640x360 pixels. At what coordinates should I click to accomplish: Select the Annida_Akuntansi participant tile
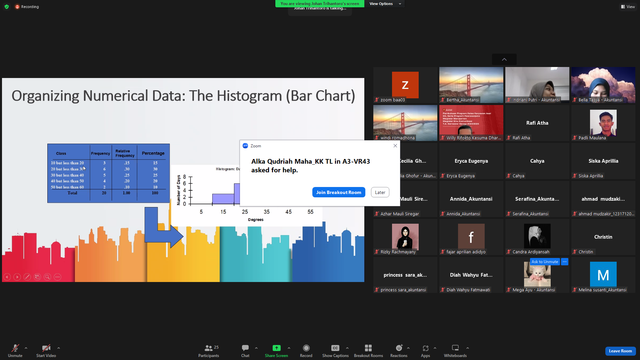(x=471, y=199)
